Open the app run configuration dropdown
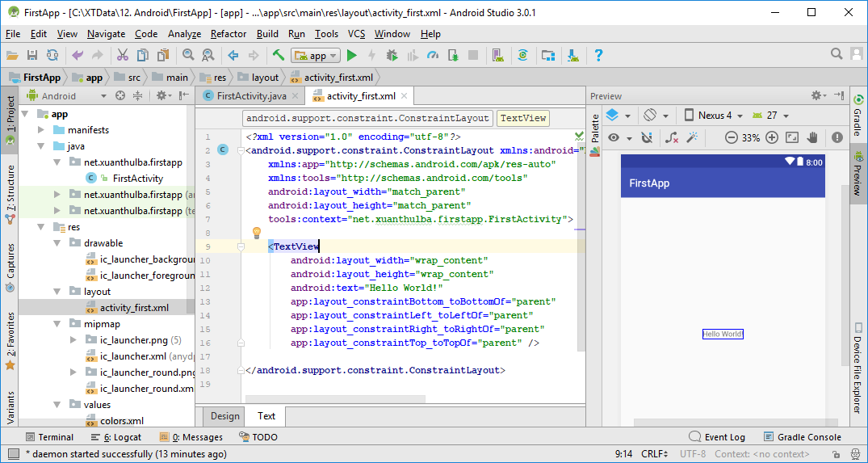 (x=316, y=56)
